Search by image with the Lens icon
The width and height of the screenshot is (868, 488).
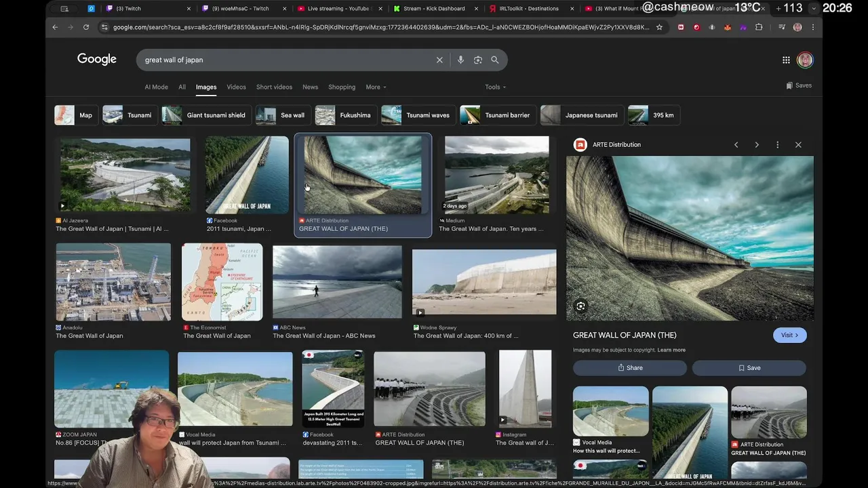(x=478, y=60)
